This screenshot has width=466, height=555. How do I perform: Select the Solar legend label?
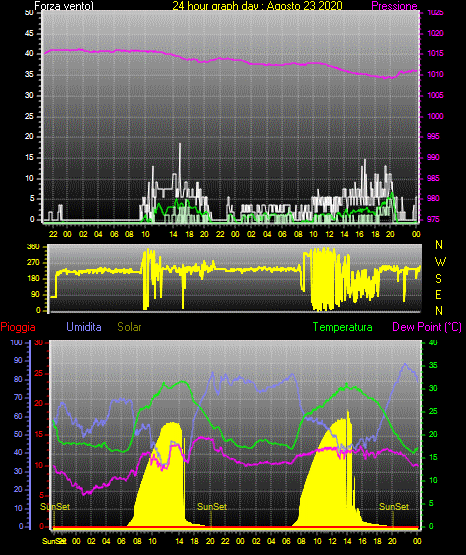[129, 327]
